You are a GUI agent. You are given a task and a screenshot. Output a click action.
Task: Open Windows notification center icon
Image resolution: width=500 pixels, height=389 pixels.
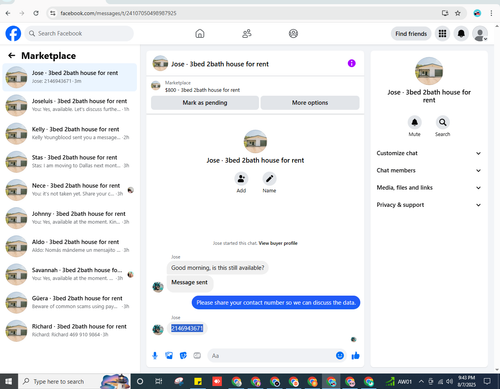(x=487, y=381)
